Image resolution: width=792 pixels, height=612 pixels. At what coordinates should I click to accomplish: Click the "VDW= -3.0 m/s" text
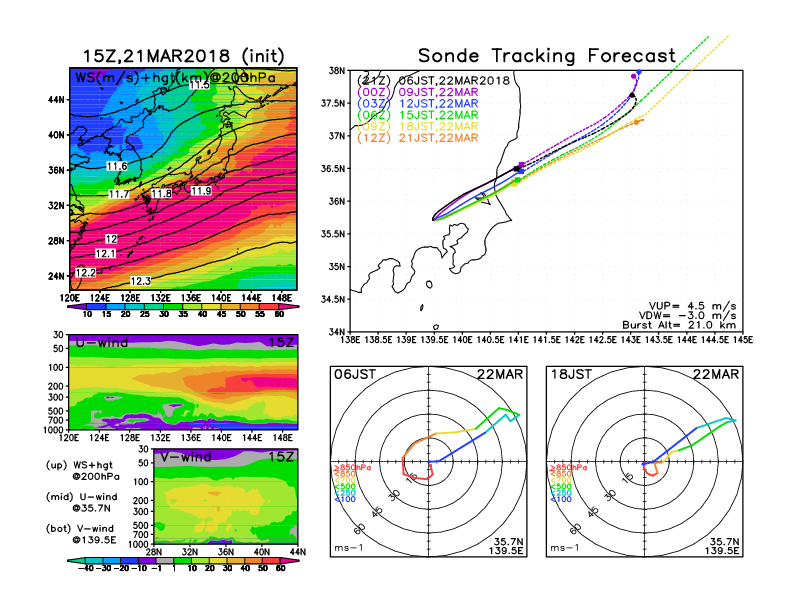point(687,316)
